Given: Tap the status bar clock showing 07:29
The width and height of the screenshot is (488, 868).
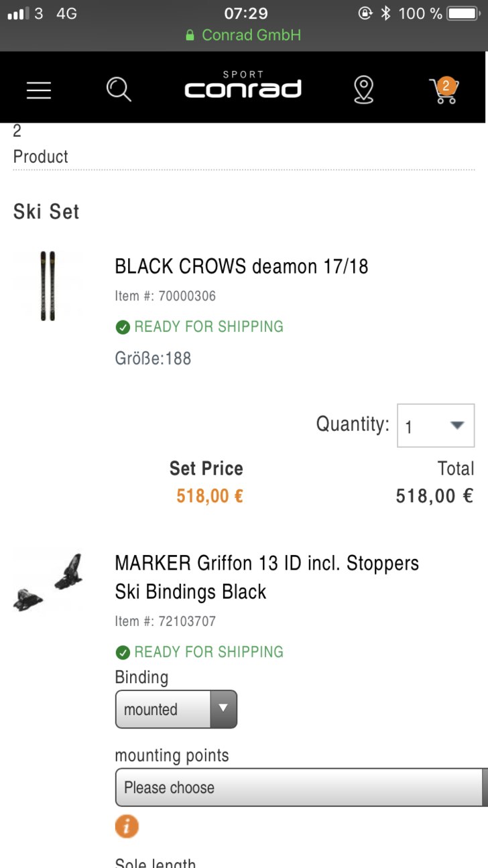Looking at the screenshot, I should point(245,13).
